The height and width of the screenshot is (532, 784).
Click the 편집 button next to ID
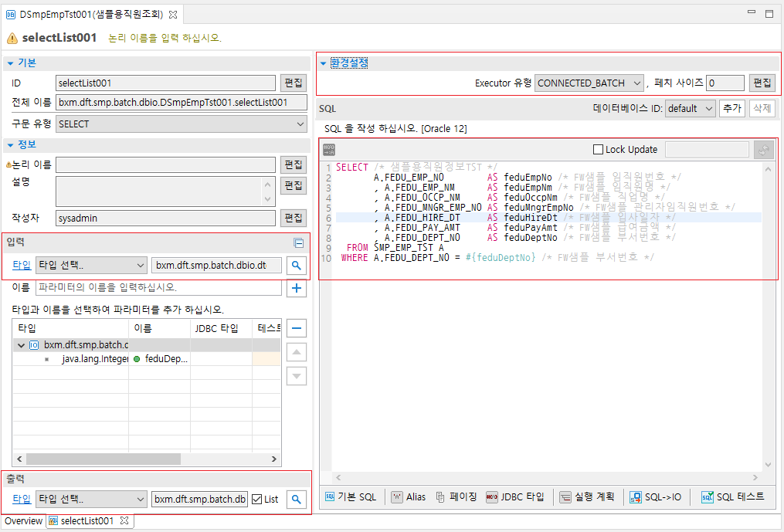293,83
